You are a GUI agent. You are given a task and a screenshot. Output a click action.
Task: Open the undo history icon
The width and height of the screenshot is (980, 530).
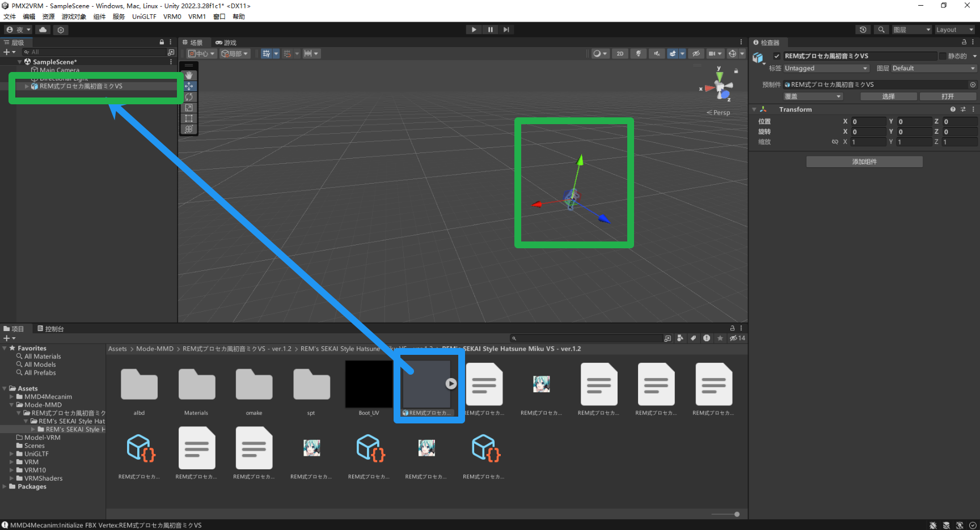863,29
